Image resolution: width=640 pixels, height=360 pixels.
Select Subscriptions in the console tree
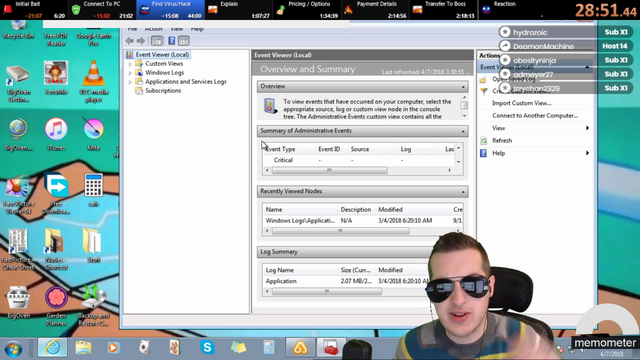tap(163, 91)
